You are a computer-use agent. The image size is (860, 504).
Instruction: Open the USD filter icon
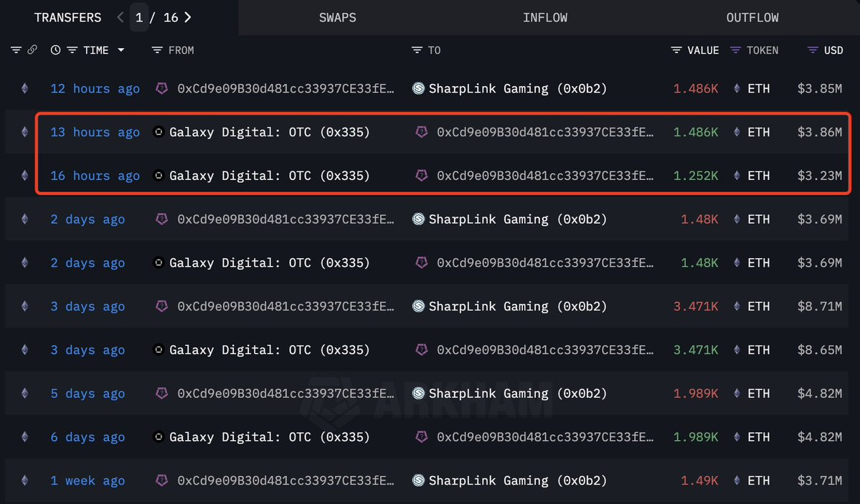[813, 50]
